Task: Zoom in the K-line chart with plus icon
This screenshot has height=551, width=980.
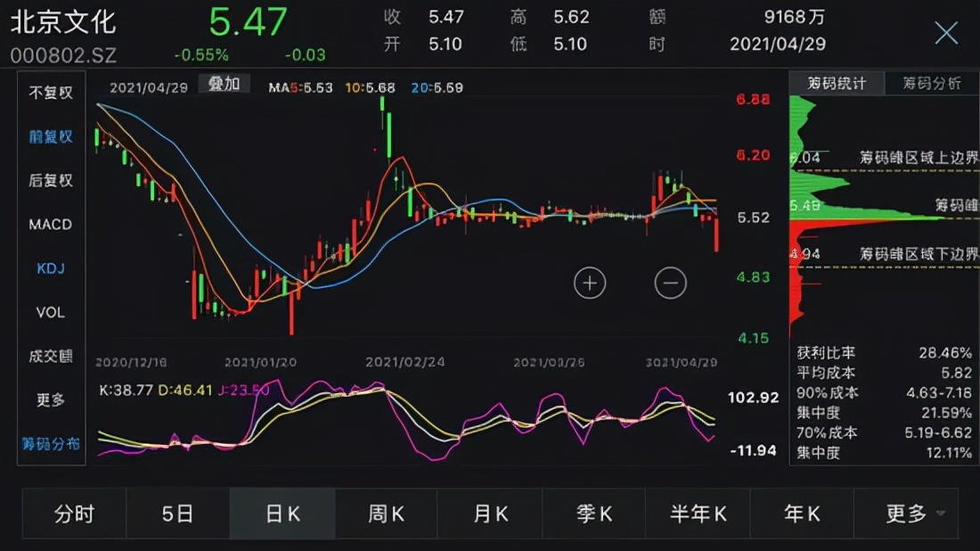Action: (x=590, y=284)
